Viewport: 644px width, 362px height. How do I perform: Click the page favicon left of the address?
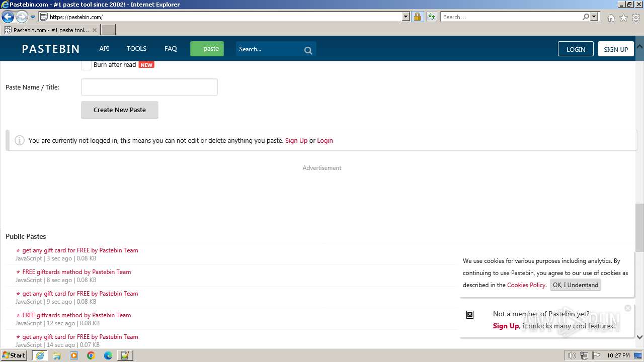44,17
